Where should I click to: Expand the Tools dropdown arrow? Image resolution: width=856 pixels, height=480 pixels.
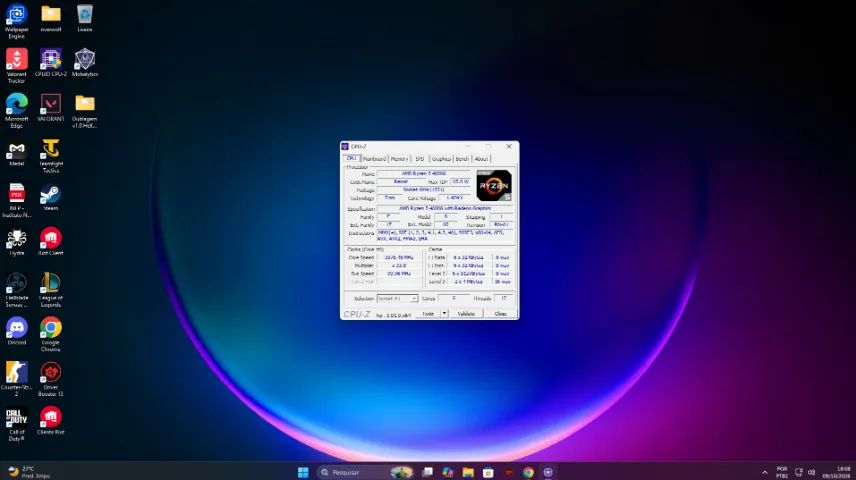click(444, 314)
